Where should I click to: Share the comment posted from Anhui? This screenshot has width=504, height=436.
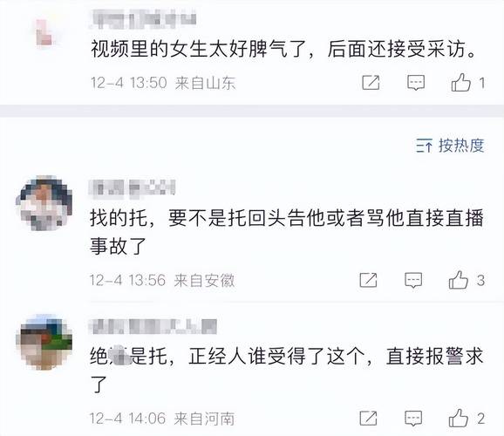368,280
